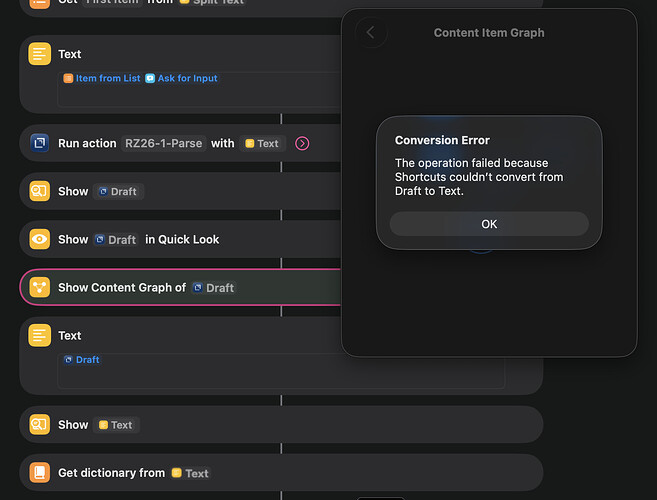Screen dimensions: 657x500
Task: Click the Draft variable in Show Content Graph
Action: pyautogui.click(x=213, y=287)
